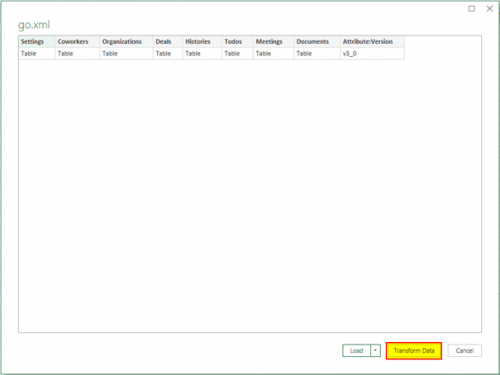The image size is (500, 375).
Task: Select the Organizations column header
Action: 126,42
